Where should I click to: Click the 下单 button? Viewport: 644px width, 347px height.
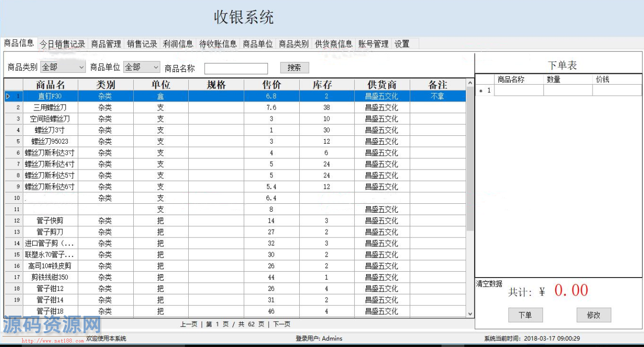[x=525, y=315]
